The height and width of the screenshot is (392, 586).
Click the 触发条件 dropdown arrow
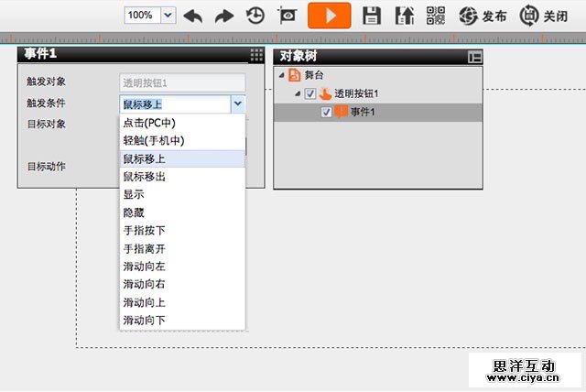[237, 103]
